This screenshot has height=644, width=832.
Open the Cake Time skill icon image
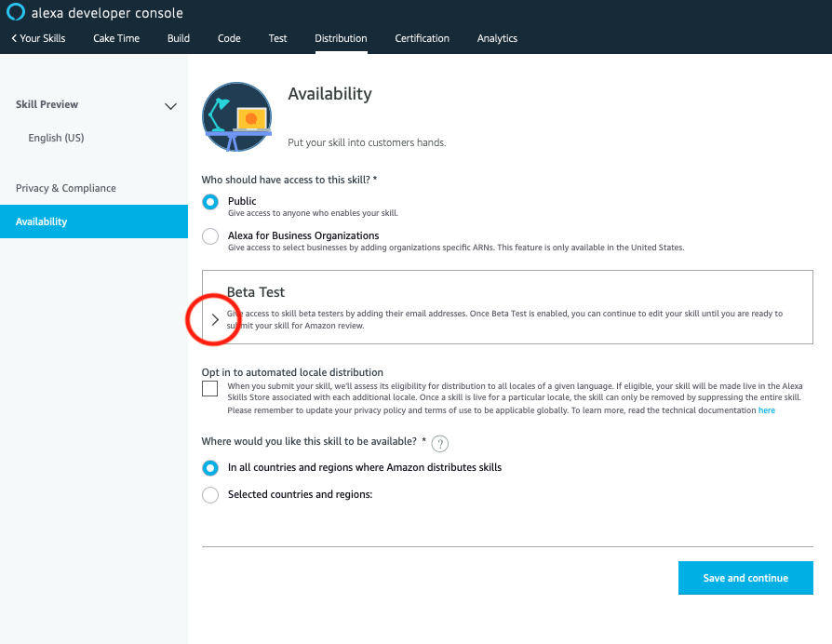[236, 116]
